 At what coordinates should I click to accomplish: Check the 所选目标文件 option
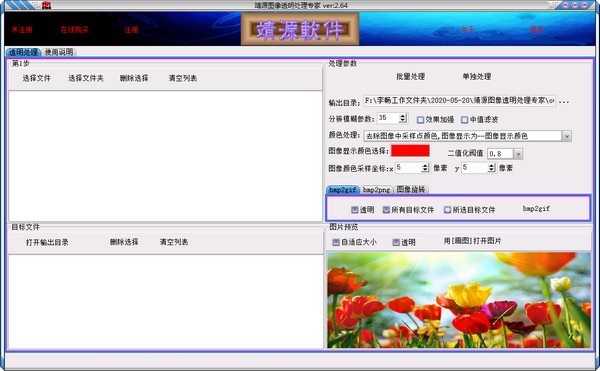click(447, 210)
